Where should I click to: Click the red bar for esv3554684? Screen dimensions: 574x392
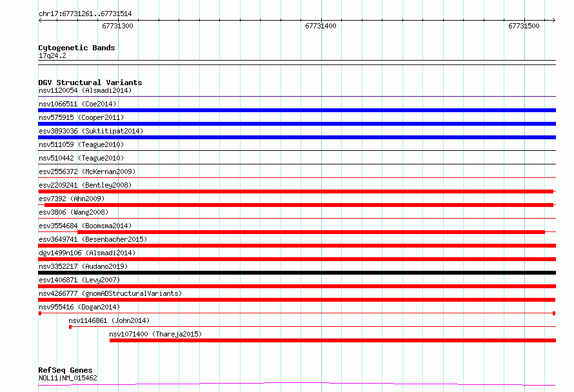click(311, 232)
